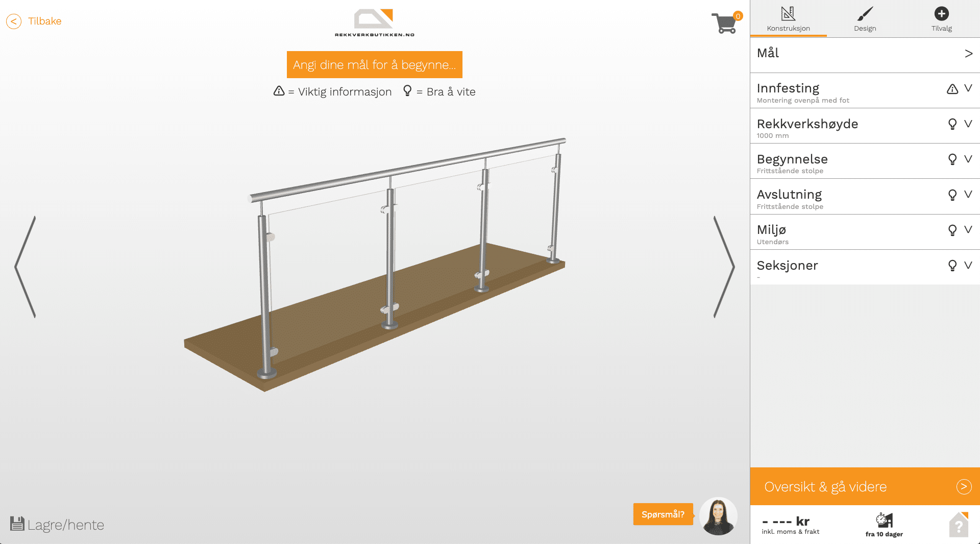The image size is (980, 544).
Task: Click the Oversikt & gå videre button
Action: coord(865,486)
